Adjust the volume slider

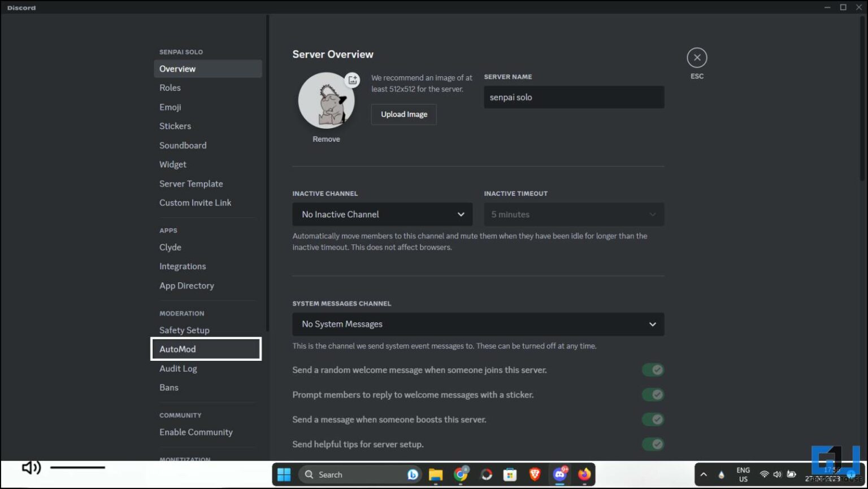(x=77, y=468)
